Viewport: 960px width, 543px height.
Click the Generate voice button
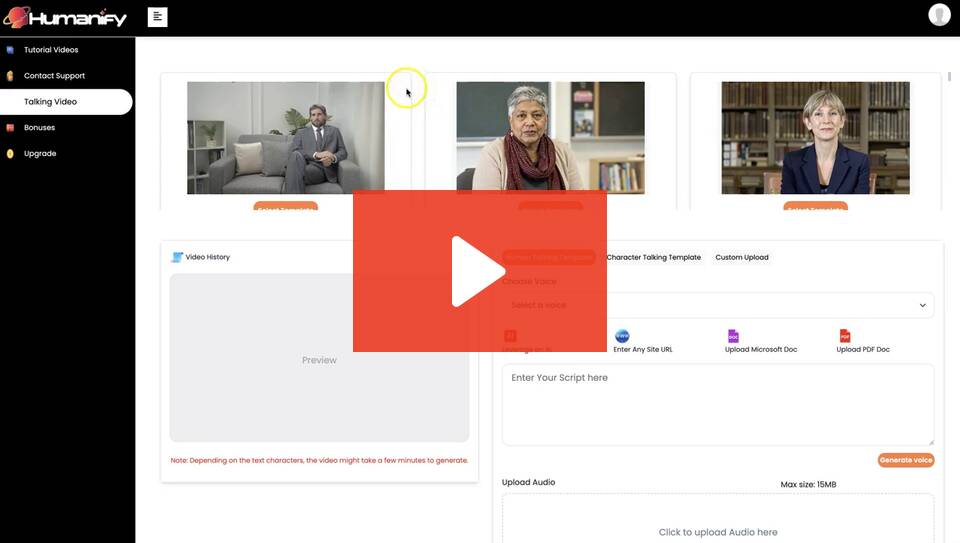pos(906,460)
